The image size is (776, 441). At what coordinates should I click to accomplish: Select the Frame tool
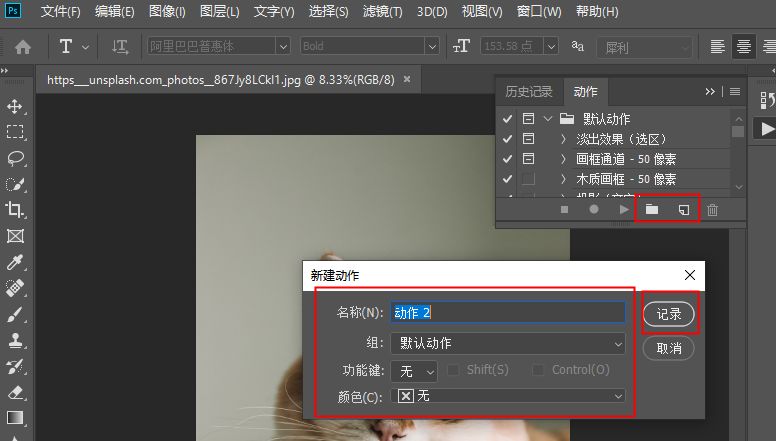pos(15,236)
